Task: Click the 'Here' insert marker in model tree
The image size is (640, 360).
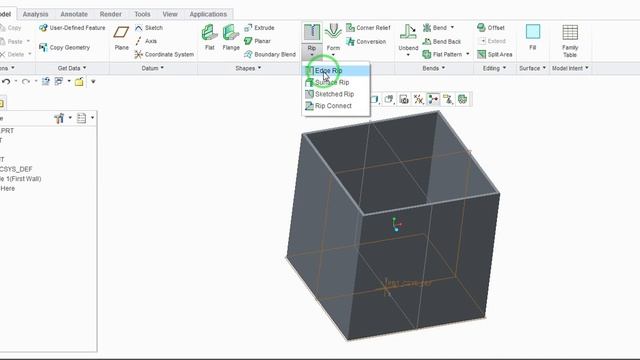Action: [8, 189]
